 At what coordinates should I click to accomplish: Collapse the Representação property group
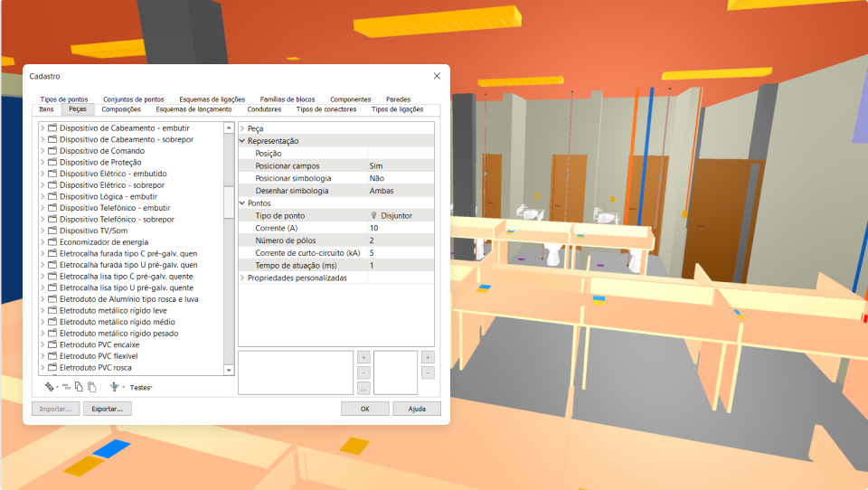(x=242, y=141)
